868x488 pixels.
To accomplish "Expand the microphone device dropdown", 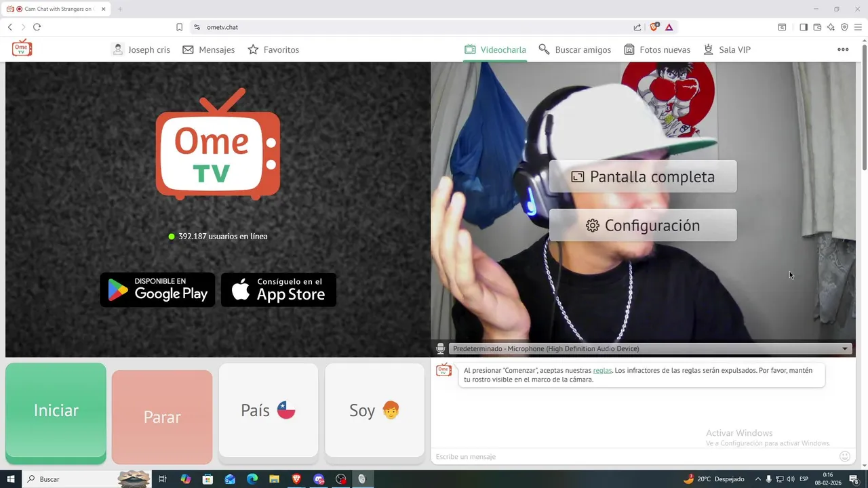I will (x=650, y=348).
